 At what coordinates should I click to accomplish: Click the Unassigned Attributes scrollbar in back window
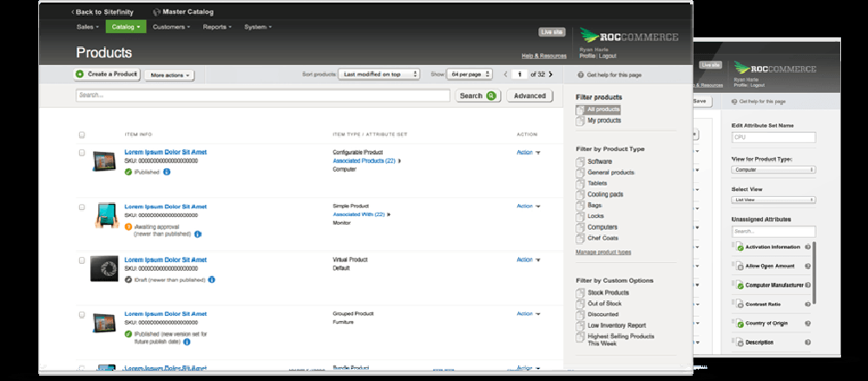pos(814,273)
